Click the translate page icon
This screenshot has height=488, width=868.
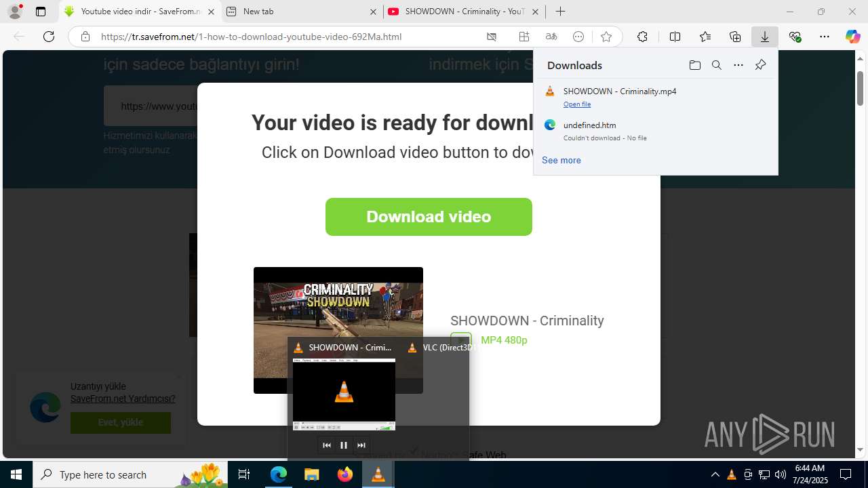pyautogui.click(x=551, y=37)
